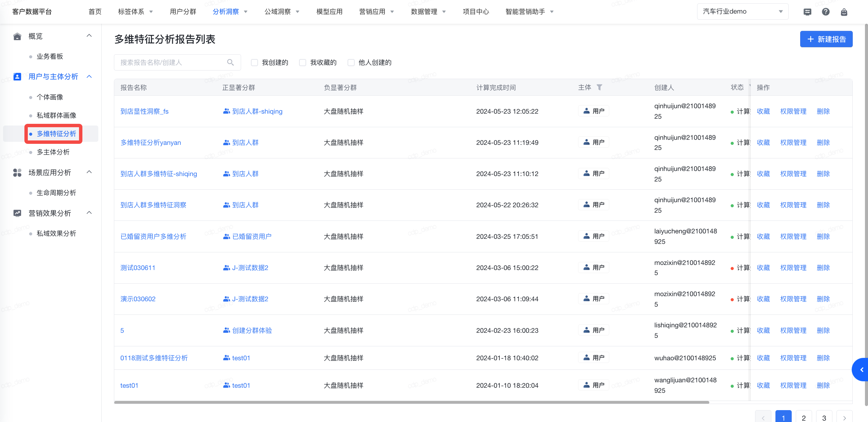
Task: Go to next page arrow
Action: 845,417
